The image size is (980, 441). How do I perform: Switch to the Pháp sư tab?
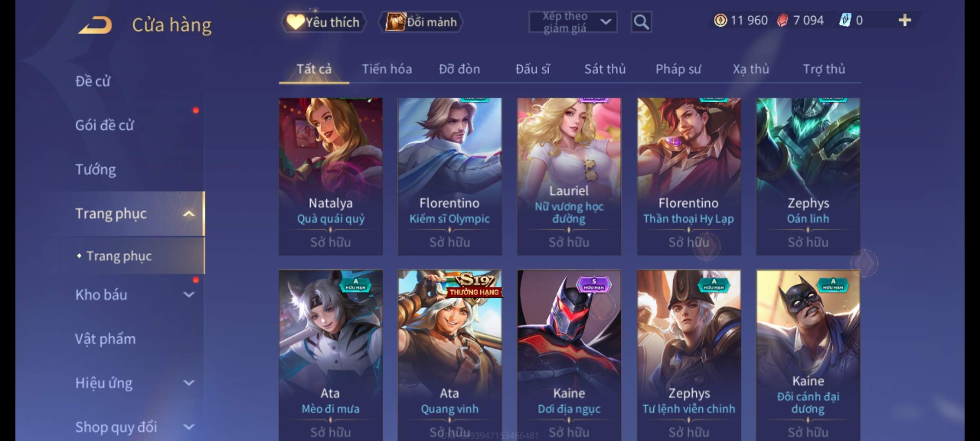[678, 69]
